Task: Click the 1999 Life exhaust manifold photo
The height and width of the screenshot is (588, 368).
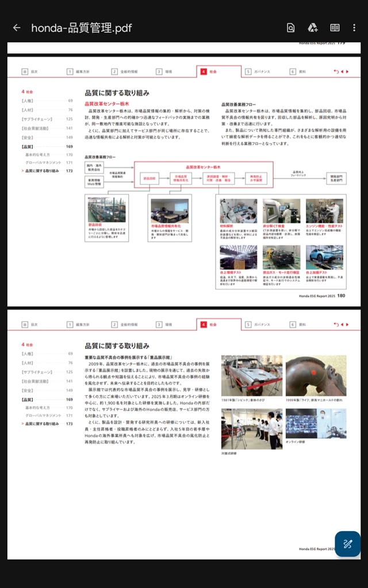Action: [316, 376]
